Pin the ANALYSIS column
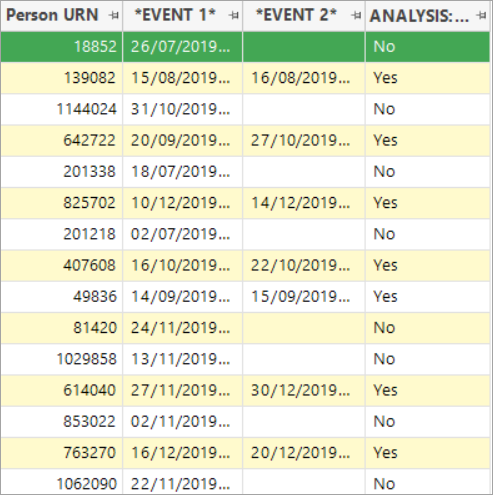 (481, 15)
